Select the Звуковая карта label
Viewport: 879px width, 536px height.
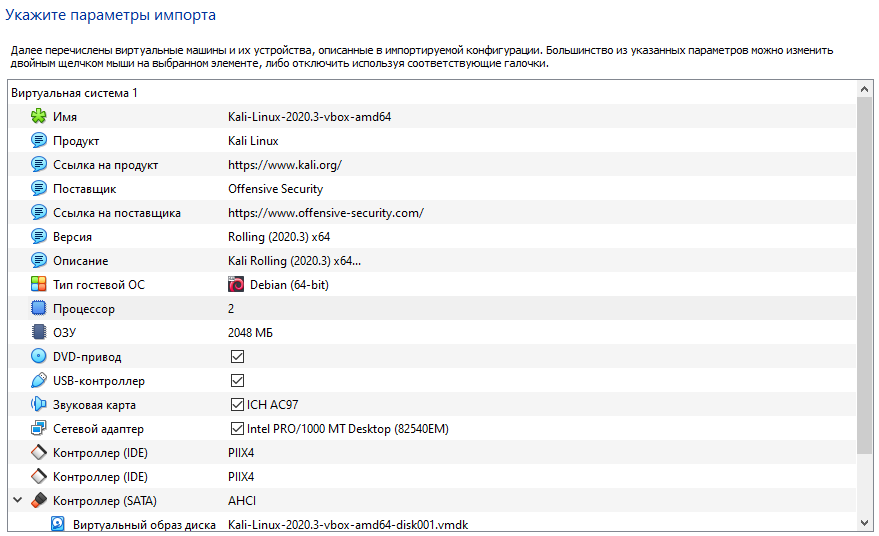94,405
